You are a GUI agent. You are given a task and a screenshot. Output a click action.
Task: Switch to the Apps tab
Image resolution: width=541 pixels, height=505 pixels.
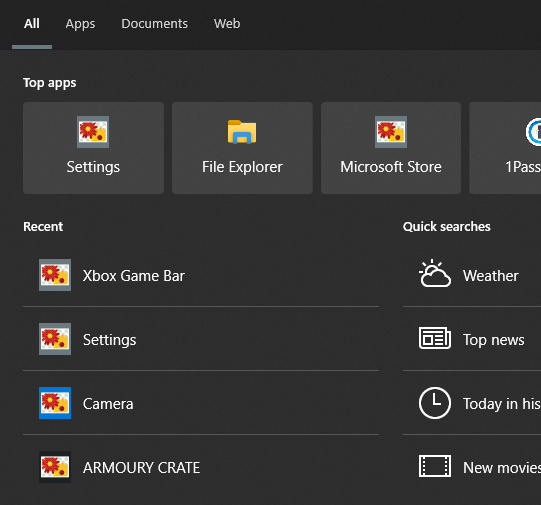tap(80, 24)
